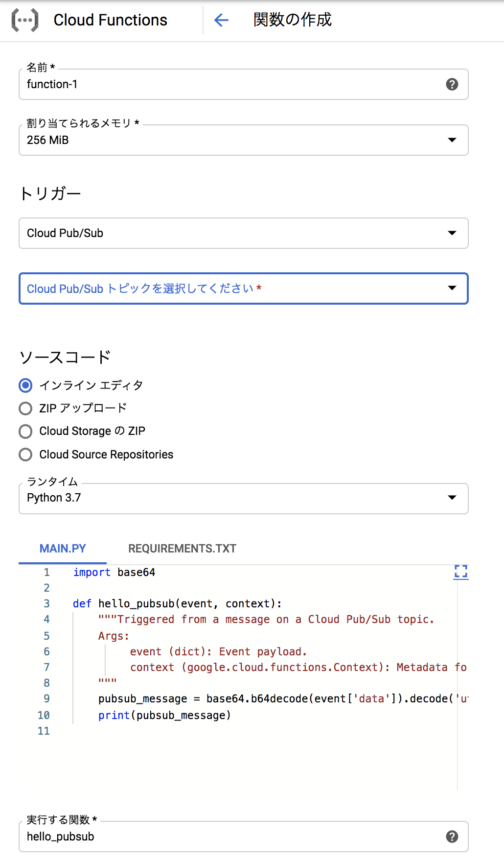Select the Cloud Storage の ZIP option
This screenshot has width=504, height=864.
tap(25, 432)
